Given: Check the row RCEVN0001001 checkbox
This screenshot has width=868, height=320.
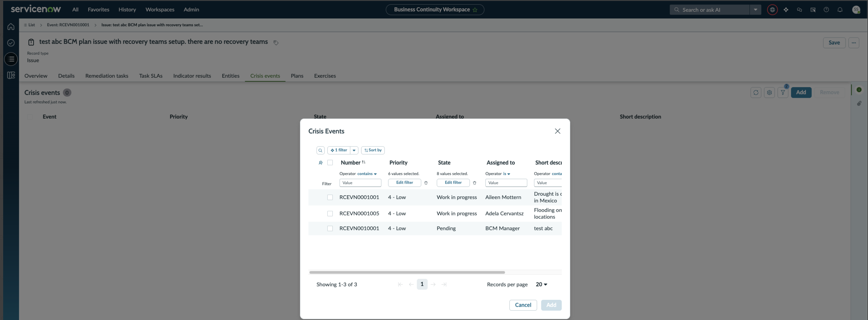Looking at the screenshot, I should [x=330, y=197].
